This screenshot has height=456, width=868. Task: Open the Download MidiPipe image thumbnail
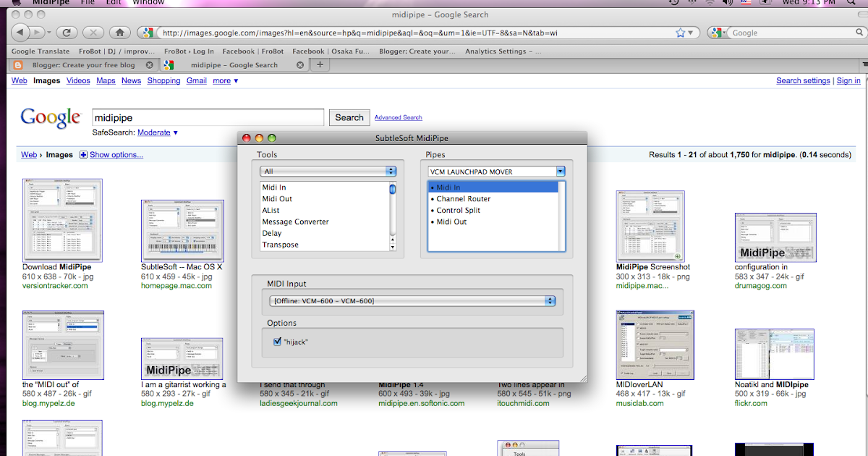click(x=62, y=220)
